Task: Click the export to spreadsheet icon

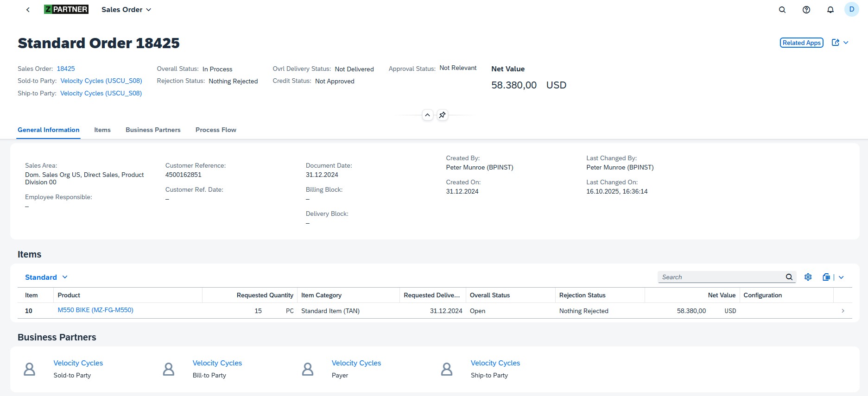Action: pos(826,277)
